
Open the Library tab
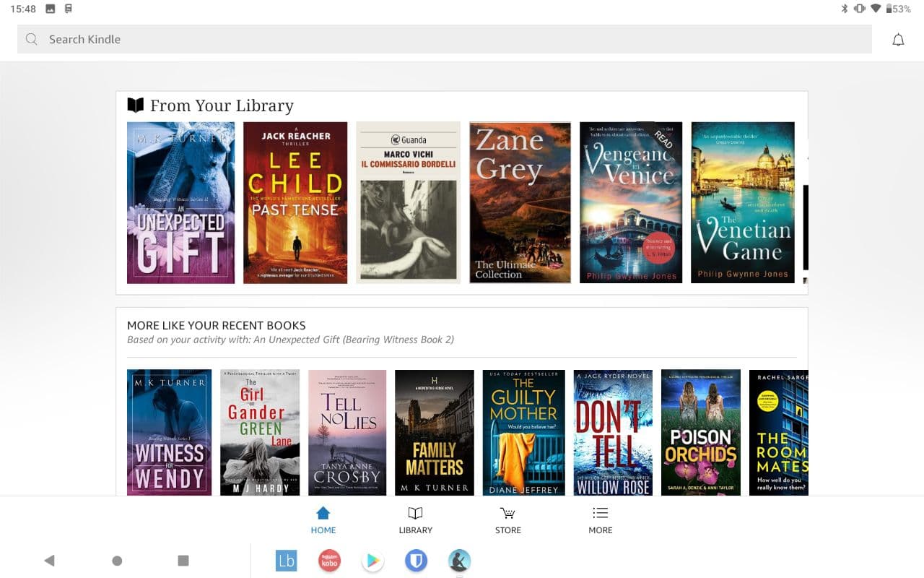(416, 520)
